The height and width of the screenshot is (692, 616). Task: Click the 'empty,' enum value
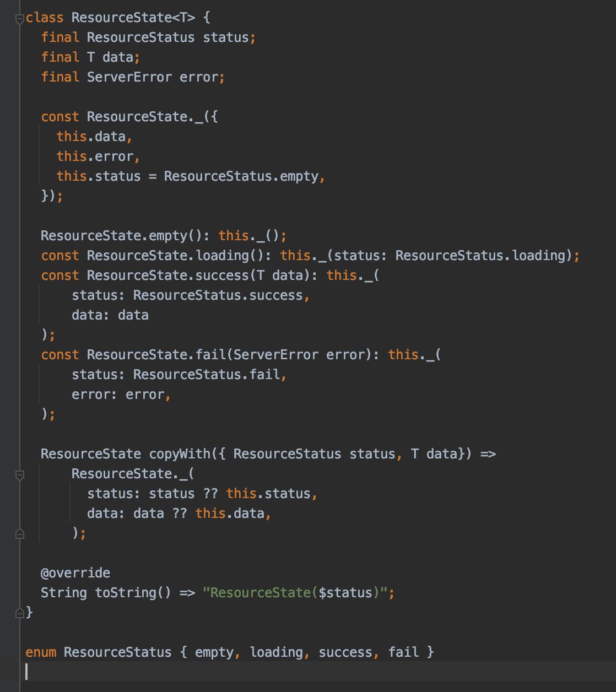pyautogui.click(x=218, y=652)
